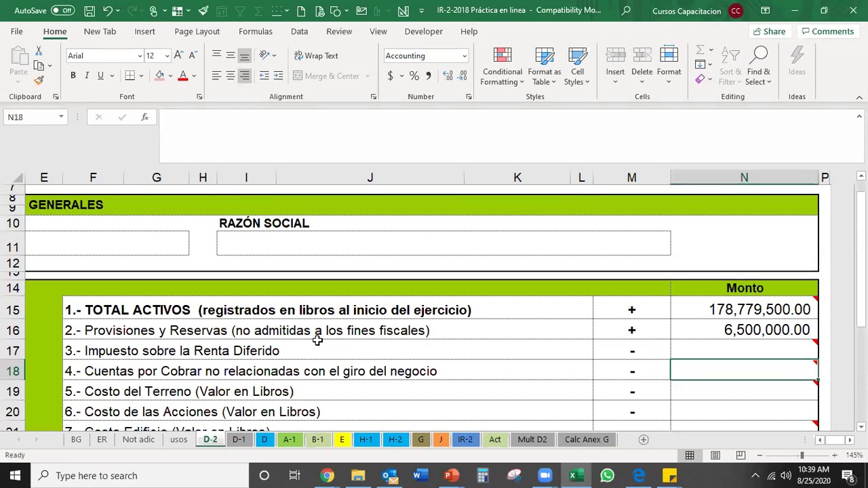Select cell with 178,779,500.00
The image size is (868, 488).
744,310
